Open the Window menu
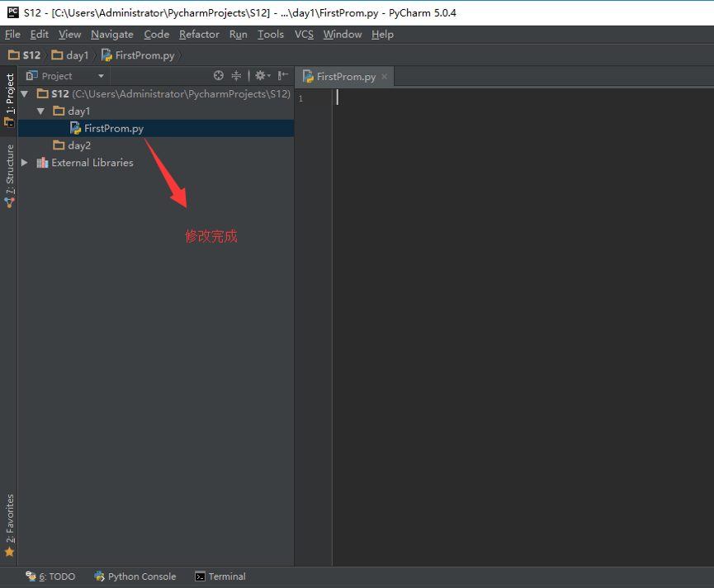 [x=343, y=34]
